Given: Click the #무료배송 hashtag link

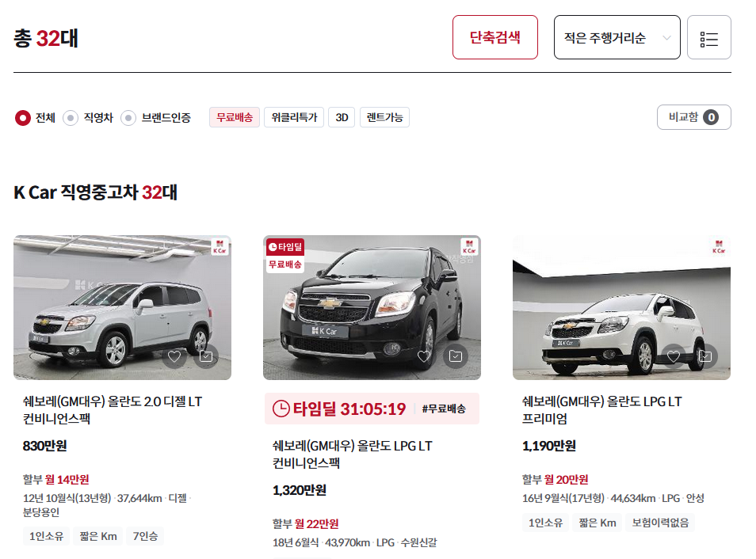Looking at the screenshot, I should [x=445, y=407].
